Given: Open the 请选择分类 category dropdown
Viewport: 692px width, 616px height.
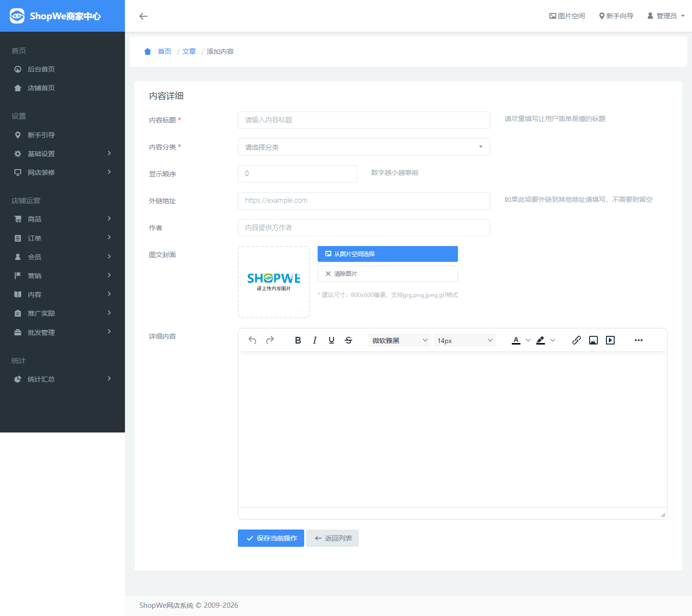Looking at the screenshot, I should 364,147.
